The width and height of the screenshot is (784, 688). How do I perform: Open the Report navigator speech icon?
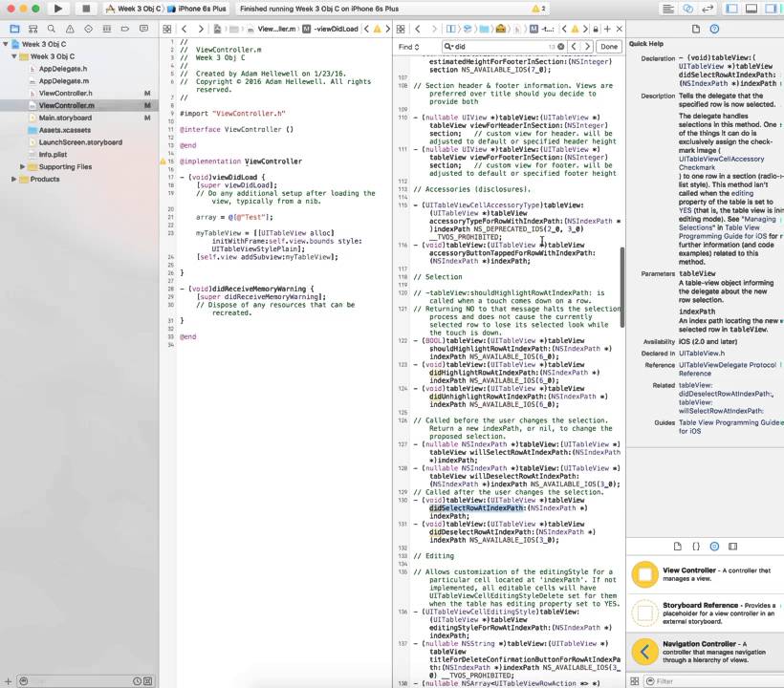pyautogui.click(x=144, y=29)
